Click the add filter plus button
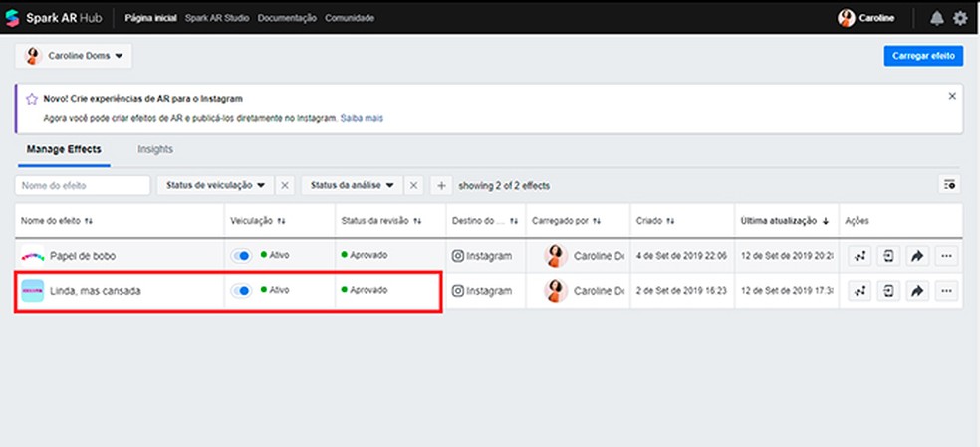The width and height of the screenshot is (980, 447). tap(441, 186)
